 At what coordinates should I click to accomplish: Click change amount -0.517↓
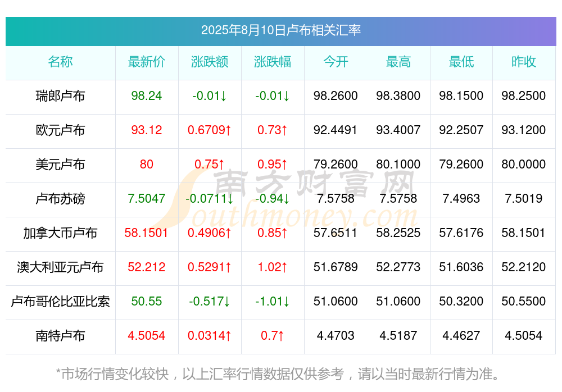coord(210,301)
